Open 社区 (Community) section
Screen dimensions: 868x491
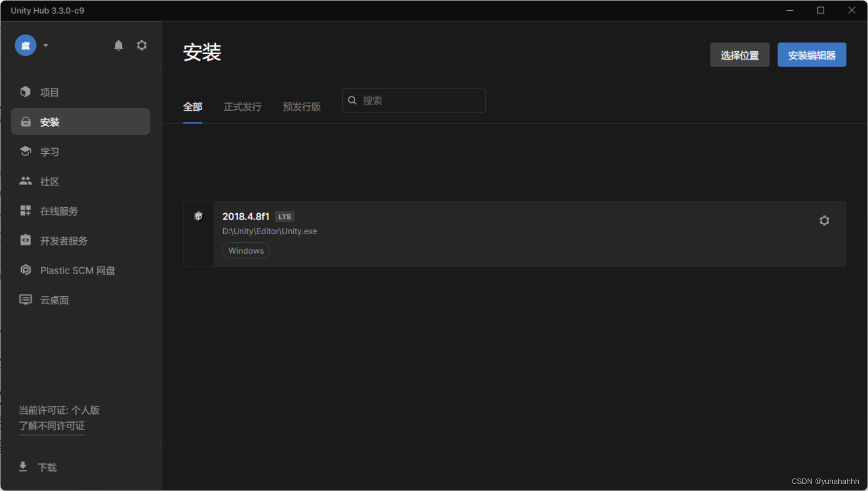[80, 181]
